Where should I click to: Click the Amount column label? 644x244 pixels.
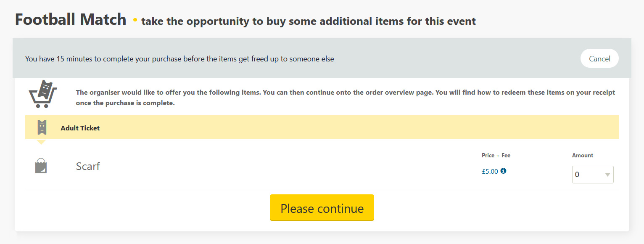tap(583, 155)
